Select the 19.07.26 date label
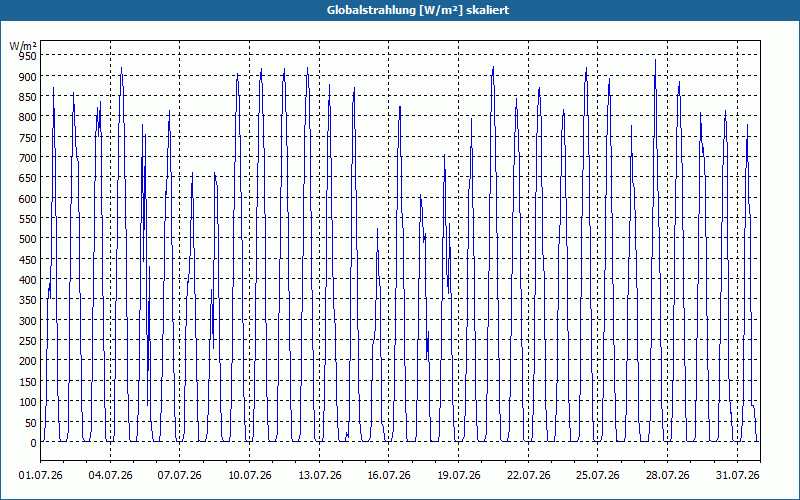The width and height of the screenshot is (800, 500). click(459, 475)
